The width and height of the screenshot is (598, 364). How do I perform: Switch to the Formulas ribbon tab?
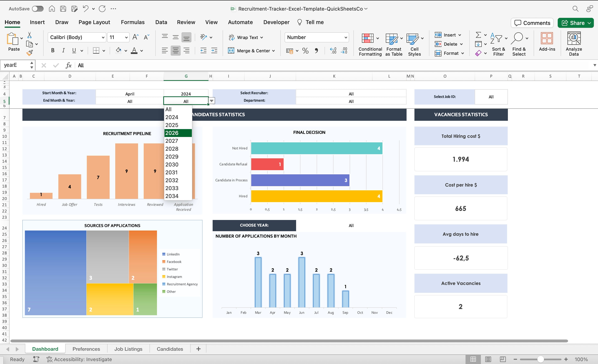(x=132, y=22)
